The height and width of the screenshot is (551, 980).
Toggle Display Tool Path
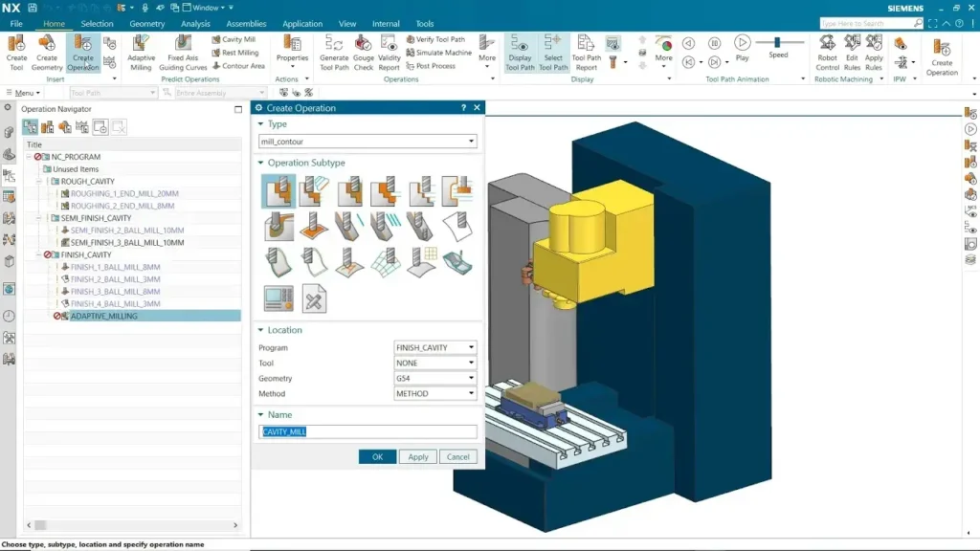point(520,54)
